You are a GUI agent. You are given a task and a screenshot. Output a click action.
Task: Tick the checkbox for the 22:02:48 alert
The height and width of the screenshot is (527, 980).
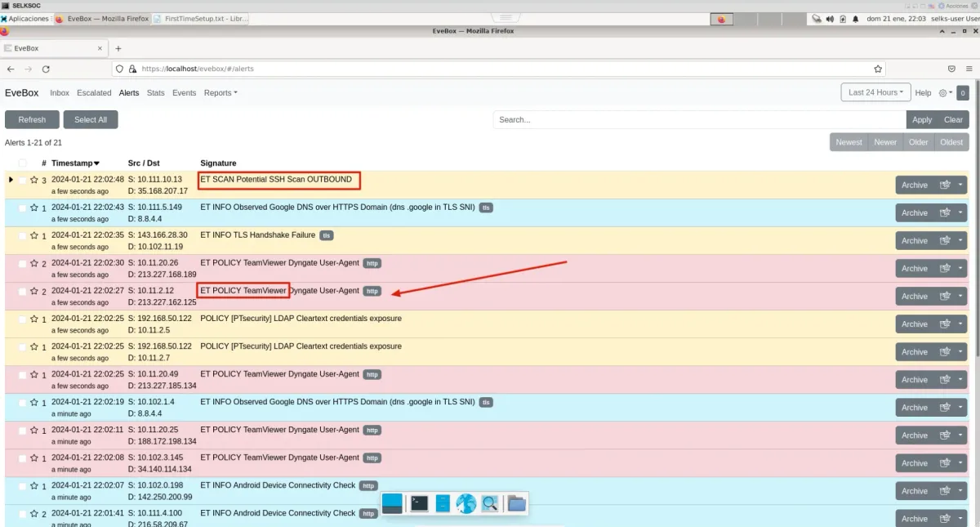(23, 180)
